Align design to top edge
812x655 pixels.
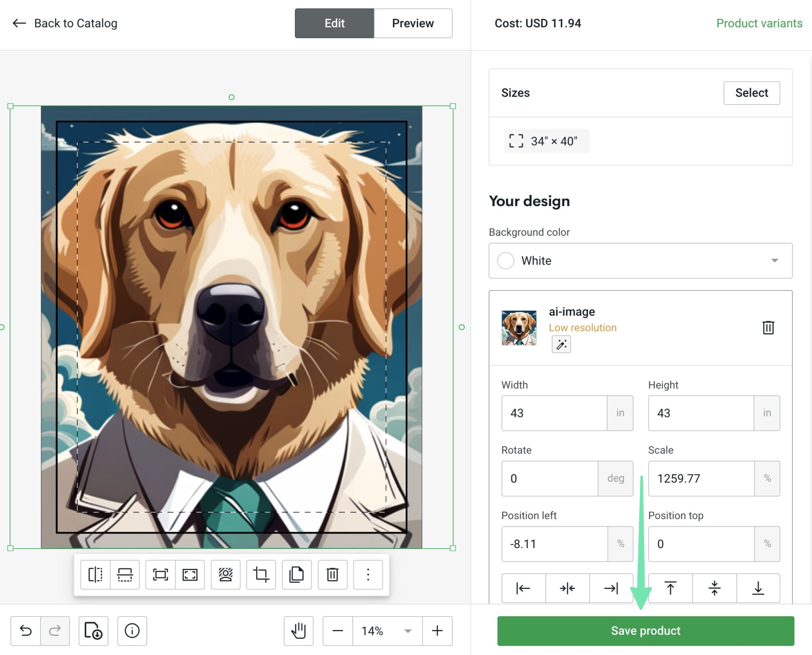(670, 588)
